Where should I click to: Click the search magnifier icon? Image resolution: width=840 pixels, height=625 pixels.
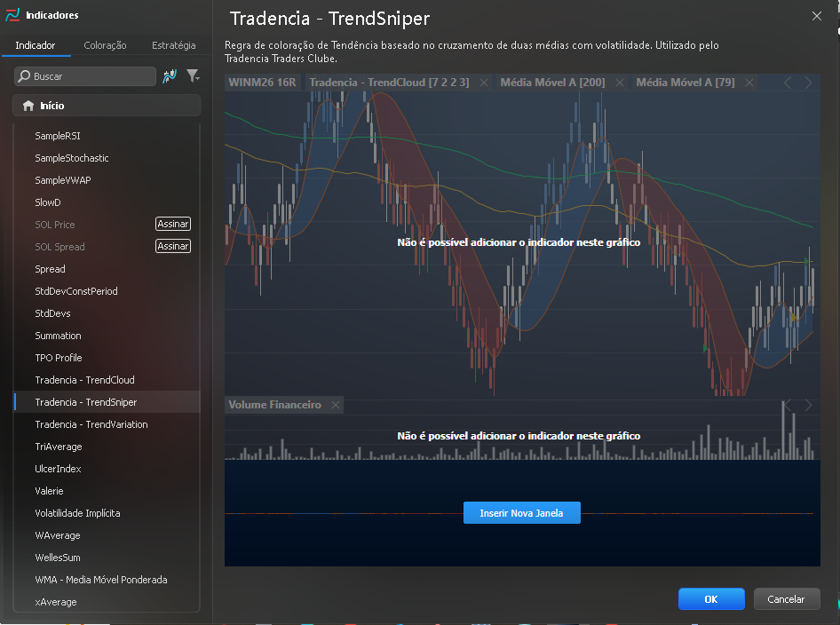coord(24,76)
